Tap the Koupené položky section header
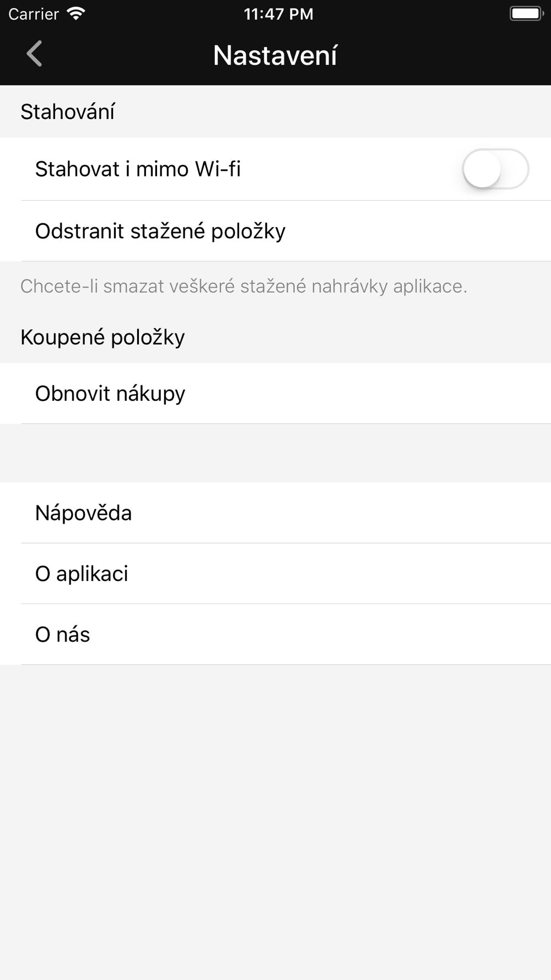The image size is (551, 980). [102, 337]
